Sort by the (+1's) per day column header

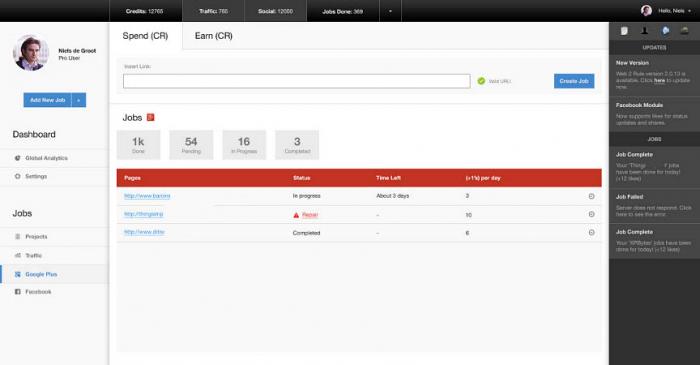click(x=483, y=178)
